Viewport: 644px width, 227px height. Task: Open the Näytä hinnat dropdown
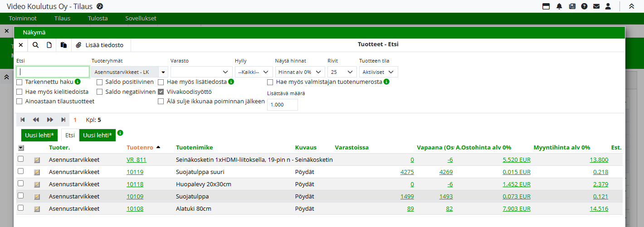pos(300,72)
